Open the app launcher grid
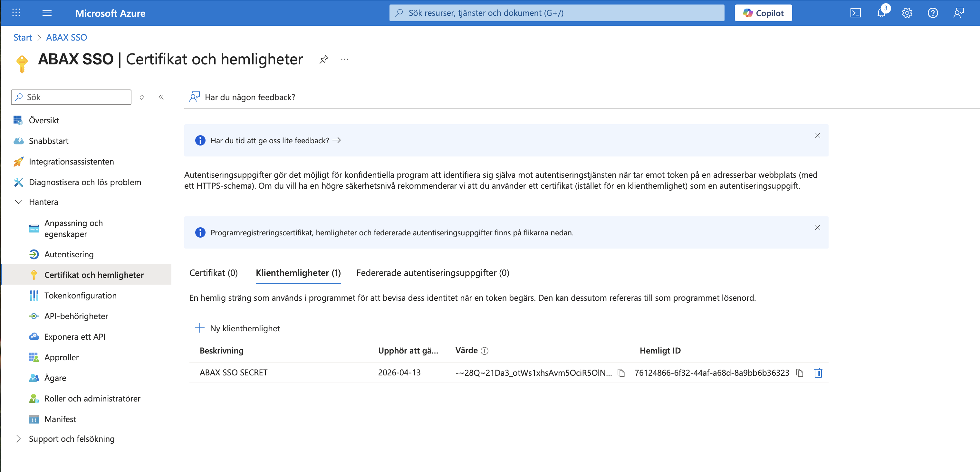The width and height of the screenshot is (980, 472). click(x=16, y=13)
